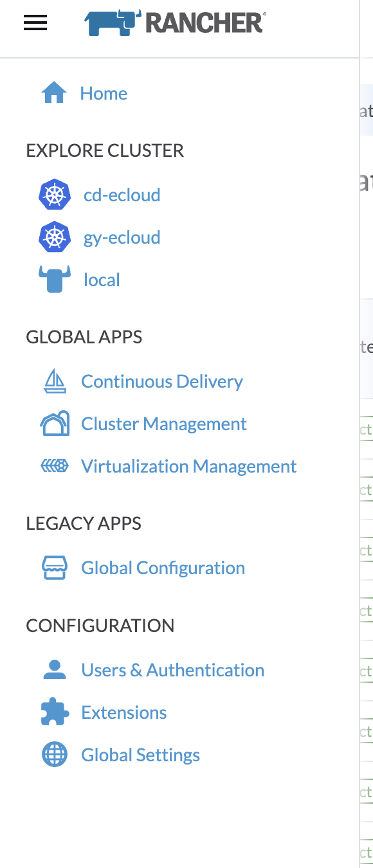This screenshot has width=373, height=868.
Task: Open the gy-ecloud cluster
Action: [122, 237]
